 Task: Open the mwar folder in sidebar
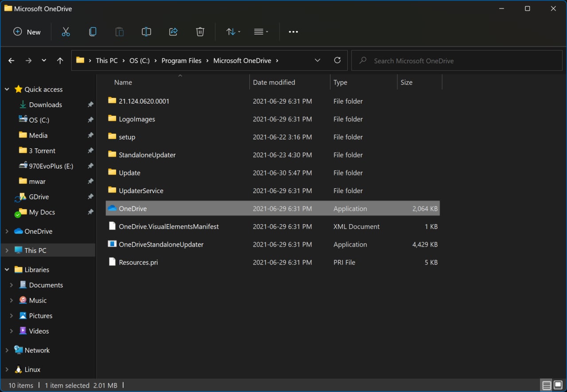coord(37,181)
